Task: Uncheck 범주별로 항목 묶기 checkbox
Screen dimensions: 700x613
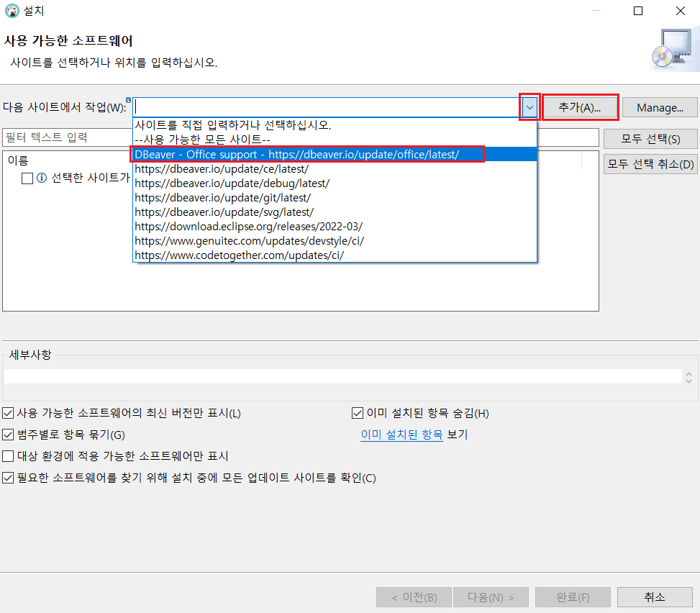Action: click(8, 435)
